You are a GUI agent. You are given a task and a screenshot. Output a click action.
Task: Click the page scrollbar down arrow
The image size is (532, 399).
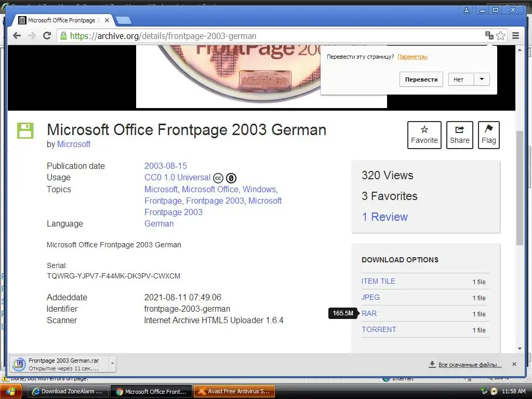tap(520, 349)
